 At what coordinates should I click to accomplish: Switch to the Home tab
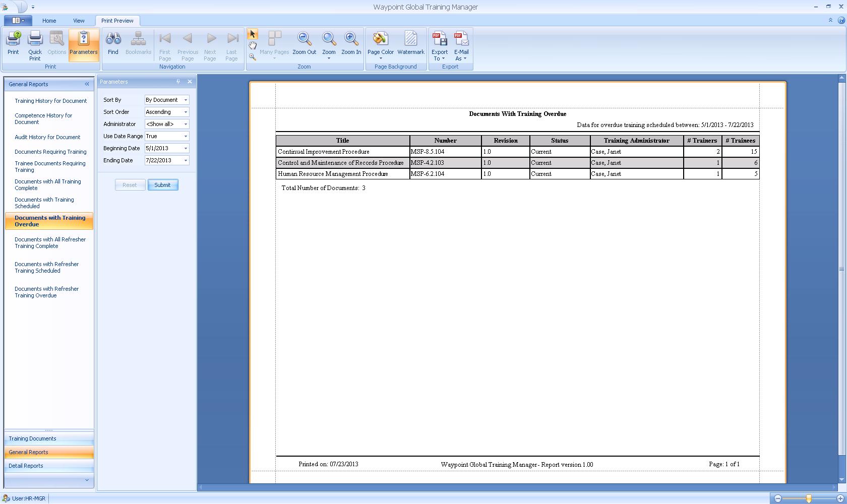click(49, 21)
